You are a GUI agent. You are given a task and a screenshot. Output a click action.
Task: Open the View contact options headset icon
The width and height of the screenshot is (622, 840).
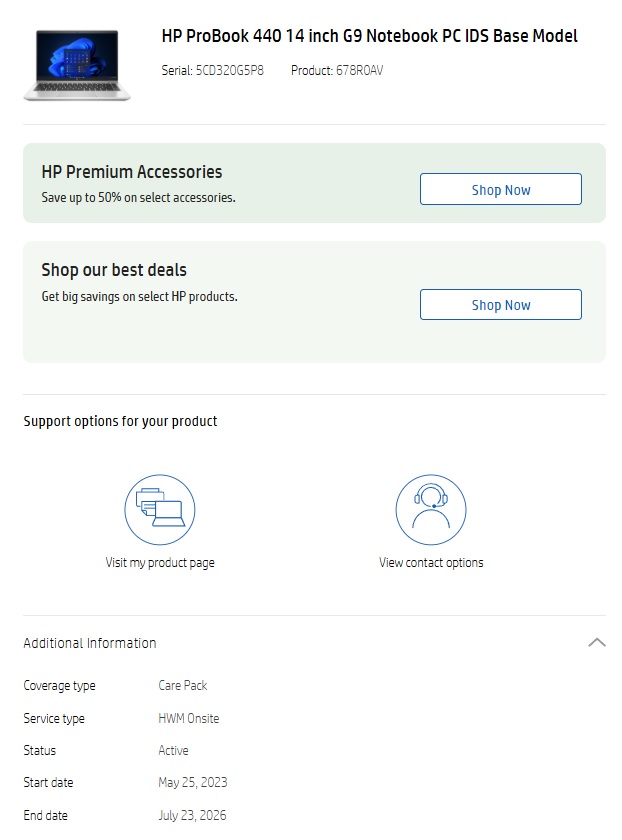click(431, 509)
